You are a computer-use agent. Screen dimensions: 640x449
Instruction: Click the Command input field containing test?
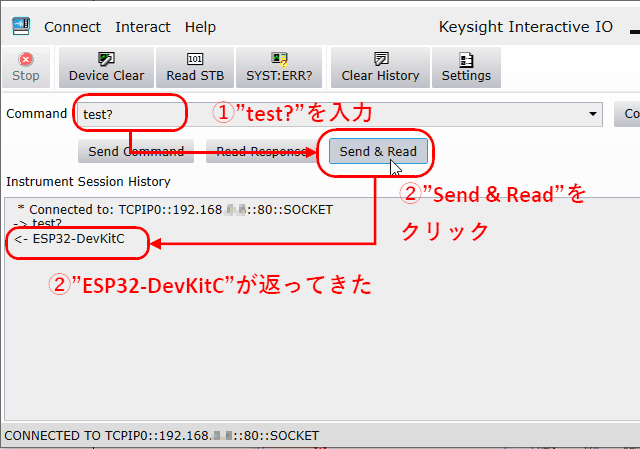(338, 114)
